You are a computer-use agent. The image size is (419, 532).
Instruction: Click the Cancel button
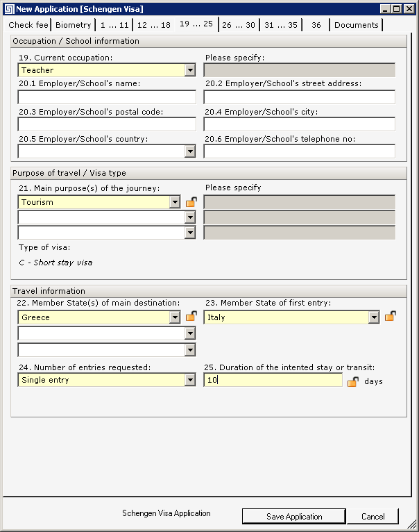click(373, 517)
